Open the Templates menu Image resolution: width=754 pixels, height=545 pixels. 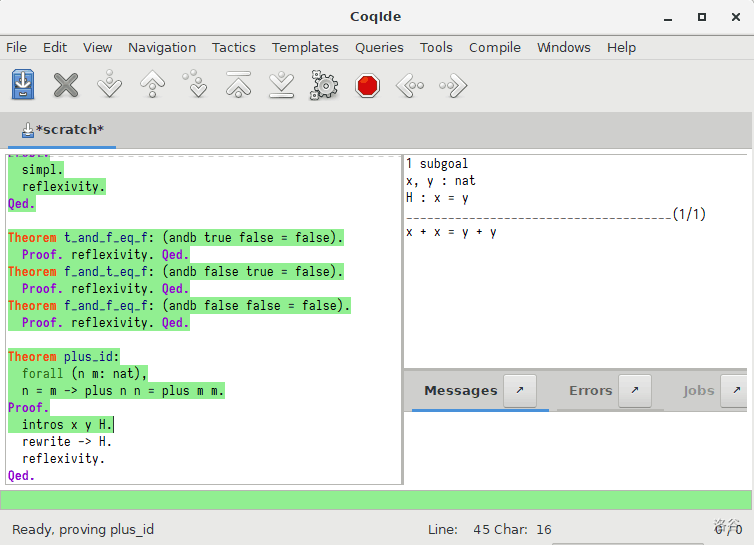(x=305, y=47)
